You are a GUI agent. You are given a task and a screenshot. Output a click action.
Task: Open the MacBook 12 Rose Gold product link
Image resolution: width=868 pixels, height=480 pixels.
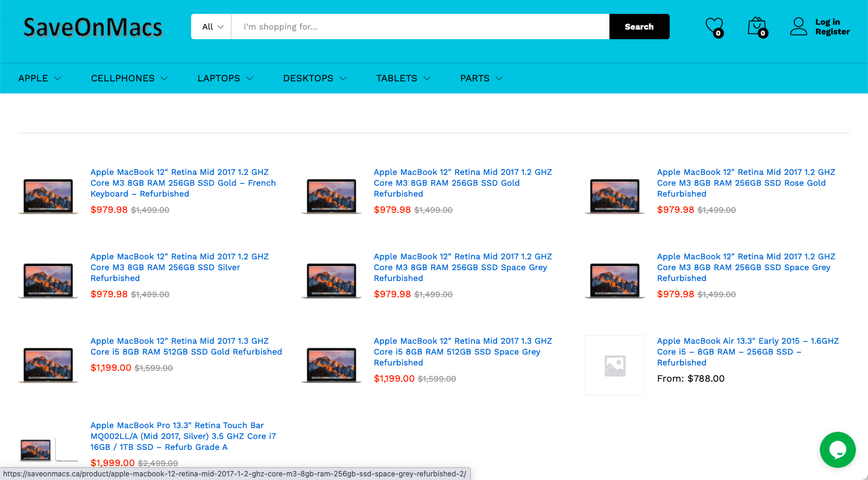click(746, 183)
